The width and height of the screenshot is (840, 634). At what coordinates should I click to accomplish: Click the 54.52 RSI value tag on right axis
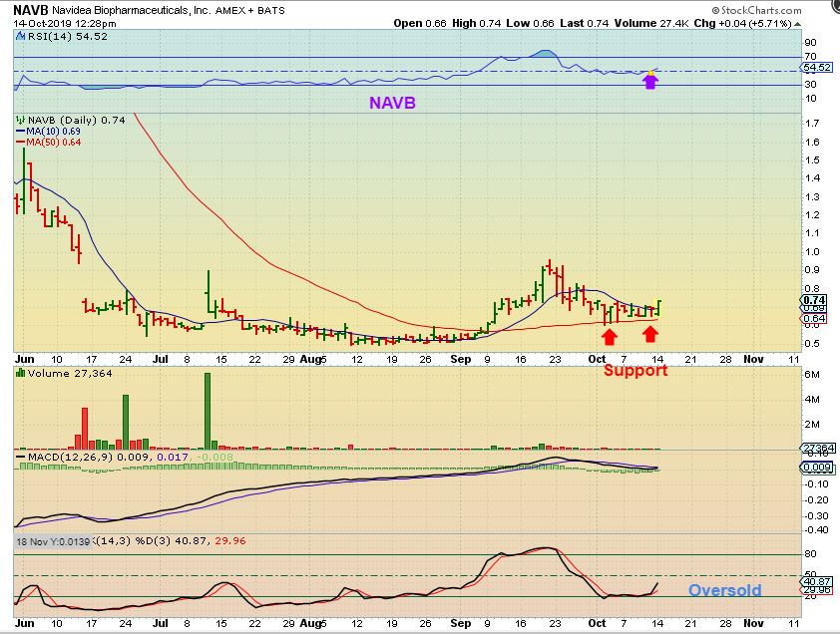(x=817, y=68)
